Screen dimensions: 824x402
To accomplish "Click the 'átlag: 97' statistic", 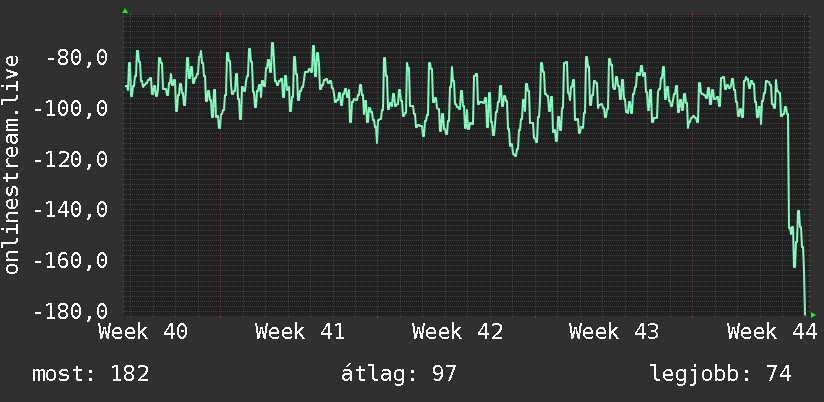I will pyautogui.click(x=399, y=375).
